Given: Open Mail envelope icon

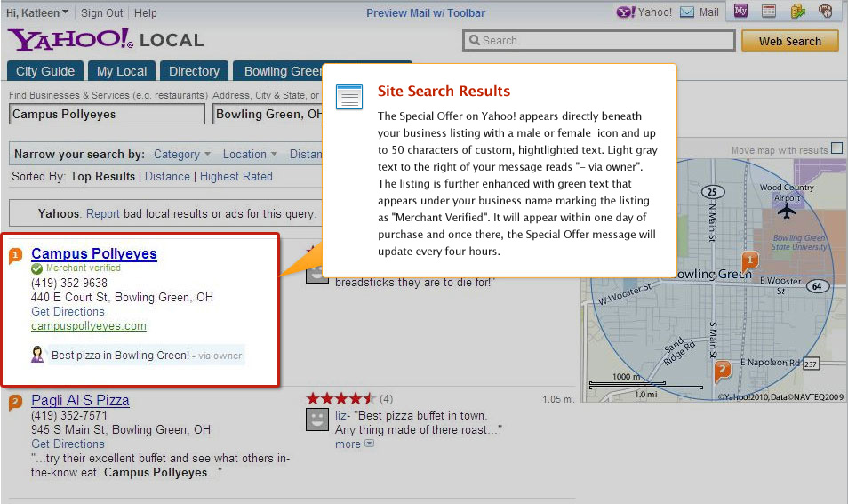Looking at the screenshot, I should pyautogui.click(x=687, y=12).
